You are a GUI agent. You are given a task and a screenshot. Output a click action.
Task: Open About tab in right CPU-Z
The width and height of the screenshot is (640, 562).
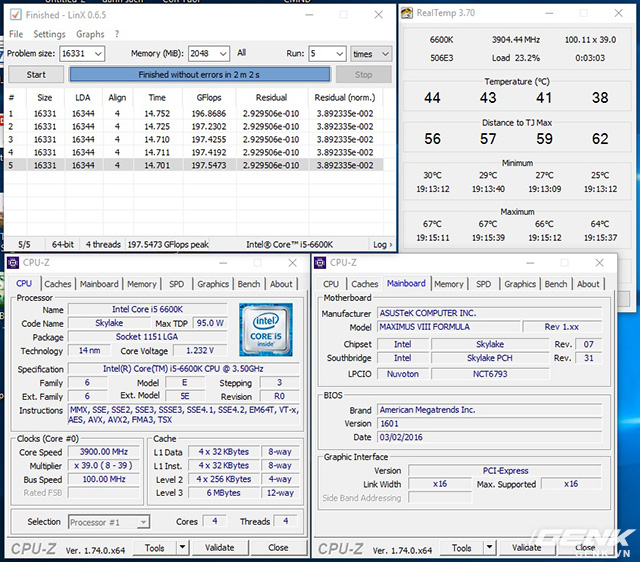click(588, 284)
